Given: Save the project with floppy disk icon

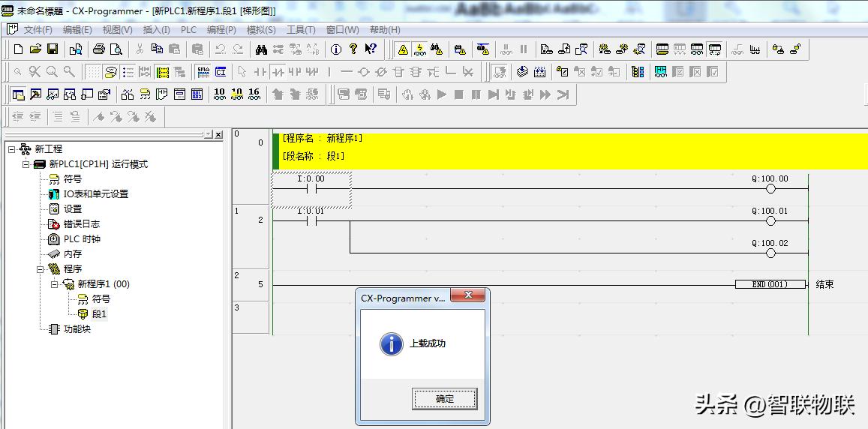Looking at the screenshot, I should point(53,49).
